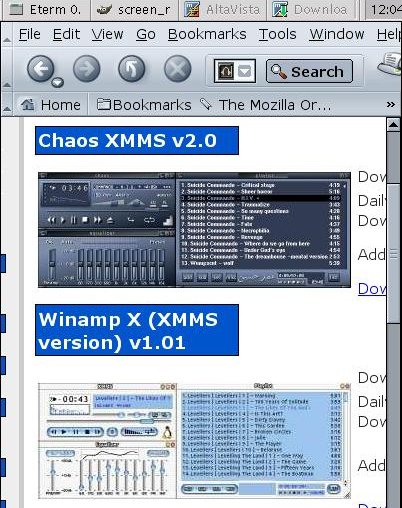402x508 pixels.
Task: Click the scrollbar up arrow
Action: pyautogui.click(x=393, y=125)
